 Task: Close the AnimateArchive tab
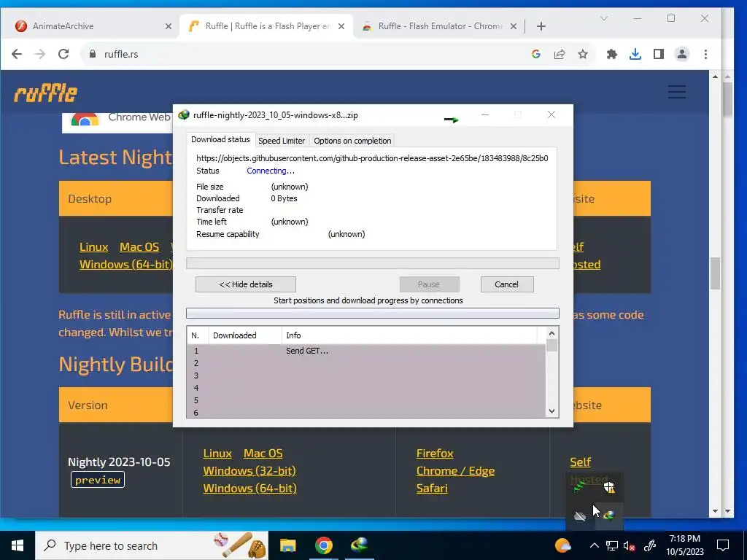click(169, 26)
